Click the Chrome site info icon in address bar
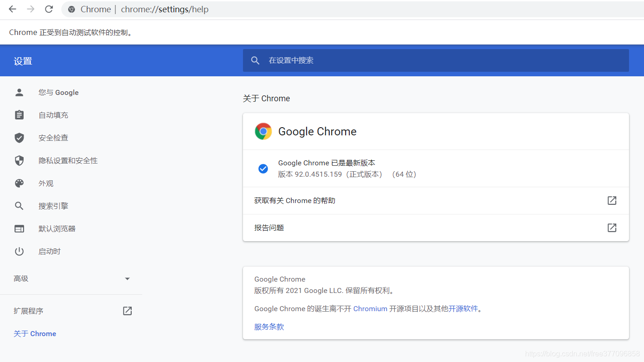Screen dimensions: 644x362 coord(71,10)
